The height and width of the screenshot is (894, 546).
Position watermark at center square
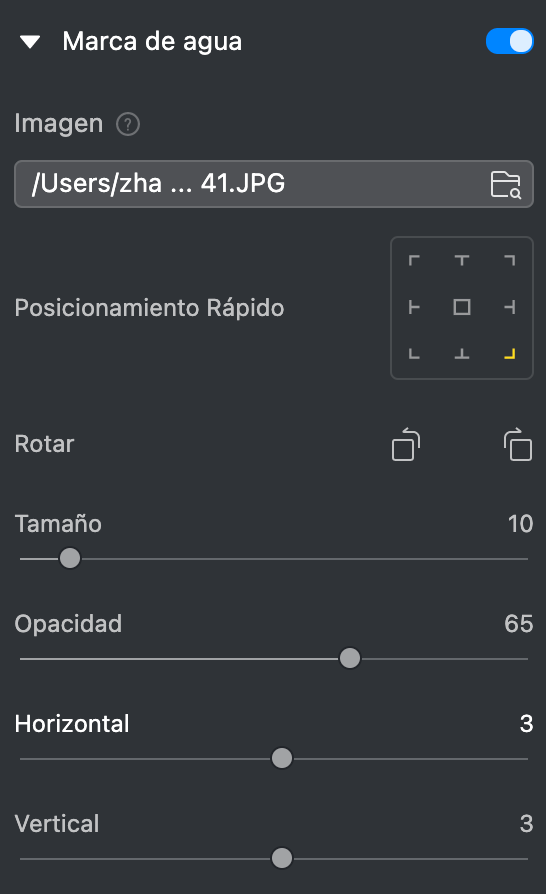pos(462,307)
